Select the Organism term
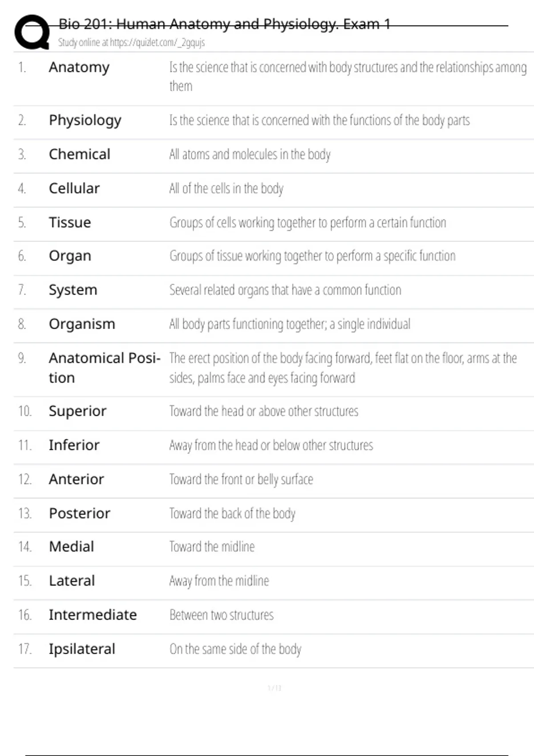Viewport: 534px width, 756px height. 82,324
